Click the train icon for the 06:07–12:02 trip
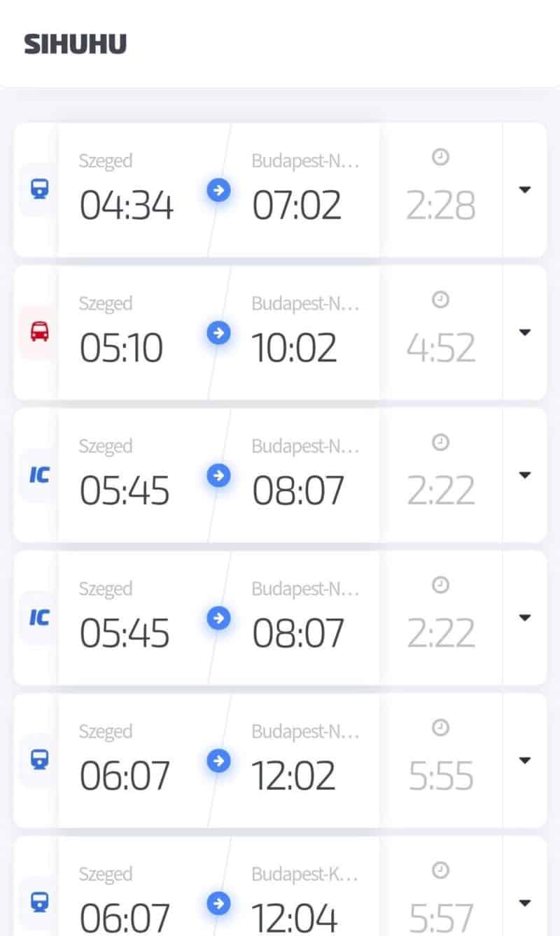 pos(39,761)
